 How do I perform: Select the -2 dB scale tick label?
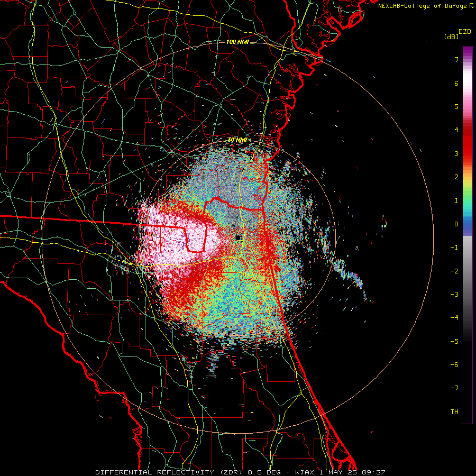click(x=454, y=271)
